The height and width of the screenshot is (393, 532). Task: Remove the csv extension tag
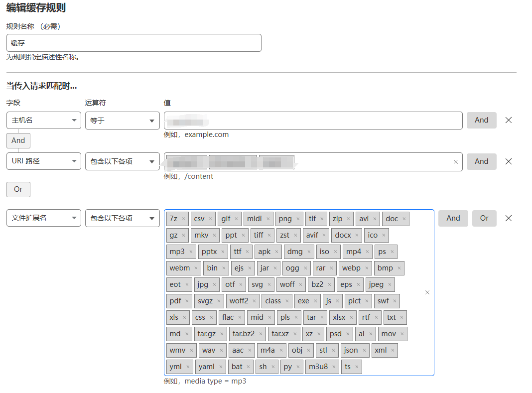point(210,219)
